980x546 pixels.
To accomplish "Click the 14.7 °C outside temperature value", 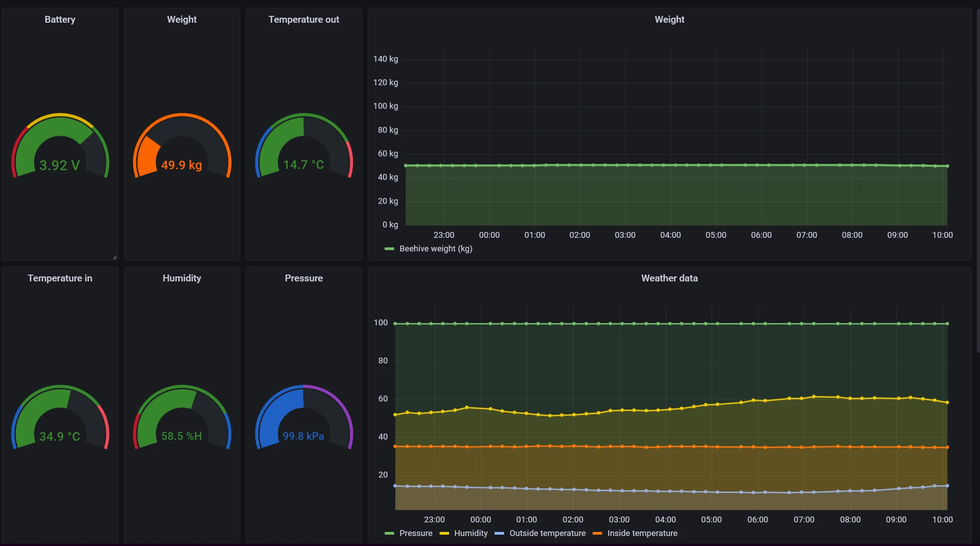I will [304, 165].
